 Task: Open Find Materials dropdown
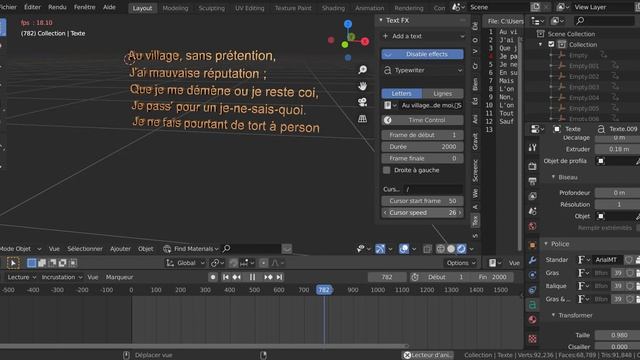[191, 249]
